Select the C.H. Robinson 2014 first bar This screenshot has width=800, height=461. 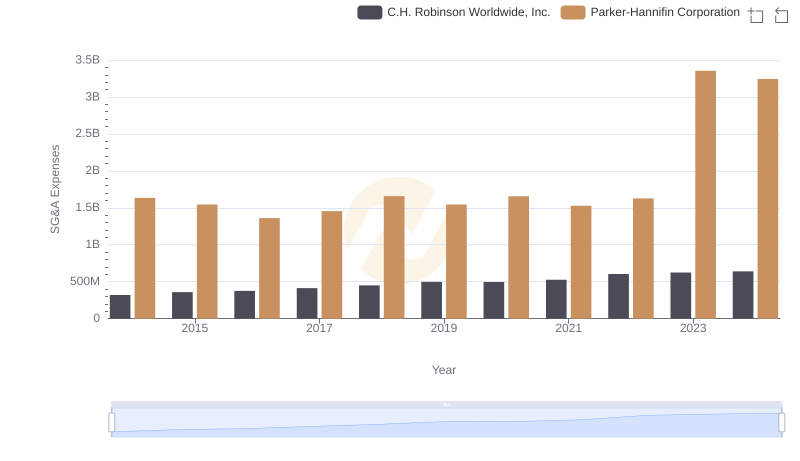pos(120,306)
